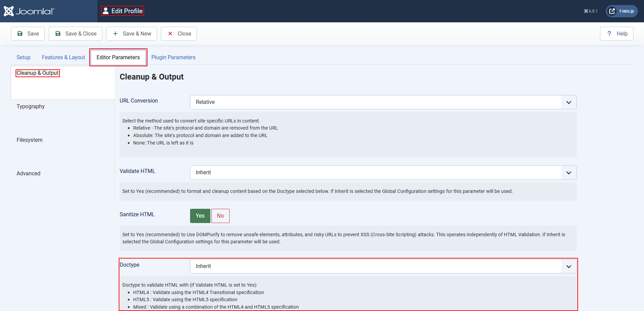Set Sanitize HTML to Yes

pyautogui.click(x=200, y=216)
